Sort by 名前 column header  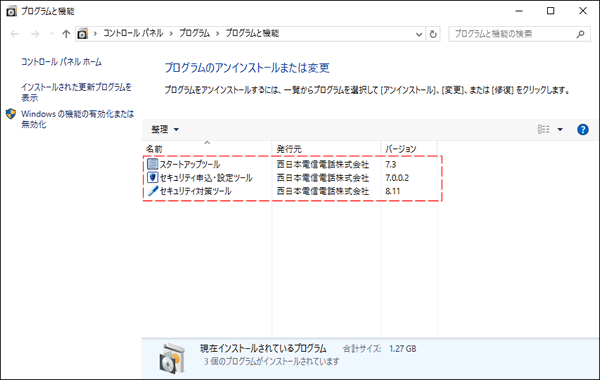207,149
